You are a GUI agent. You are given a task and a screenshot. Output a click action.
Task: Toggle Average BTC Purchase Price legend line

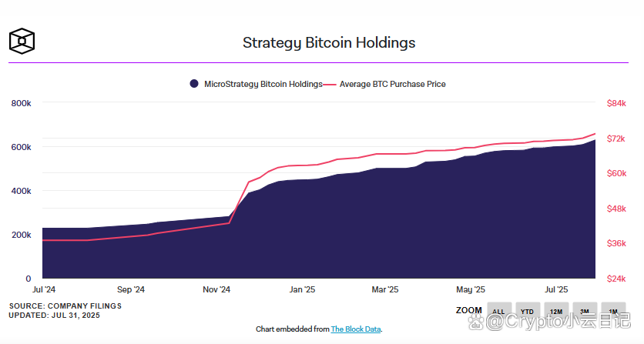(x=331, y=84)
